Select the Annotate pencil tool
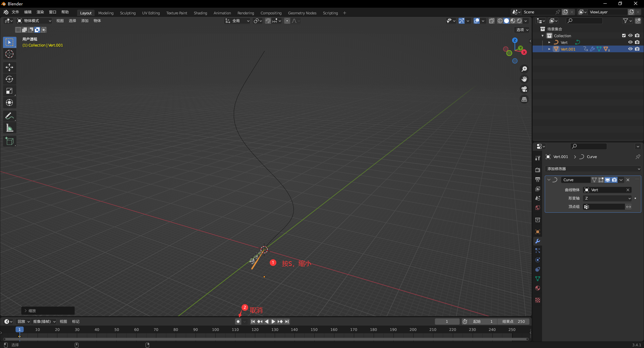644x348 pixels. pyautogui.click(x=9, y=116)
